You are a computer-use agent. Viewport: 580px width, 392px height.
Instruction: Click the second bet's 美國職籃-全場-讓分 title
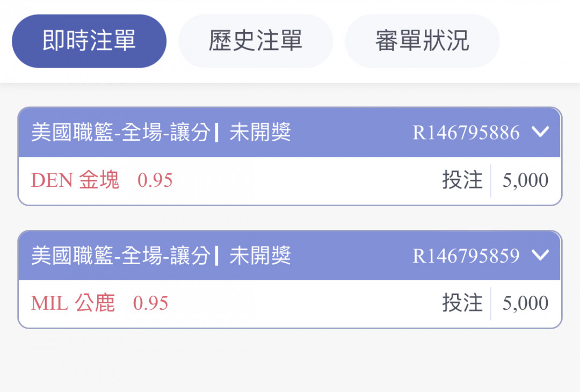click(121, 256)
